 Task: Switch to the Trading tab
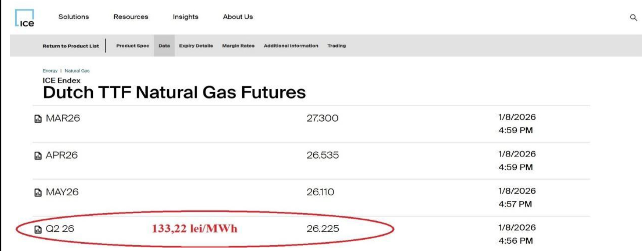click(337, 46)
